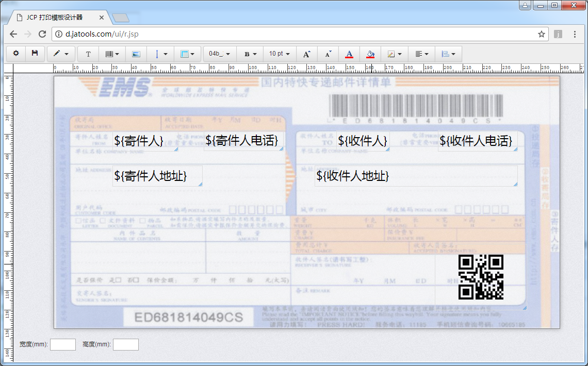Click the 宽度(mm) input field
This screenshot has height=366, width=588.
point(63,345)
